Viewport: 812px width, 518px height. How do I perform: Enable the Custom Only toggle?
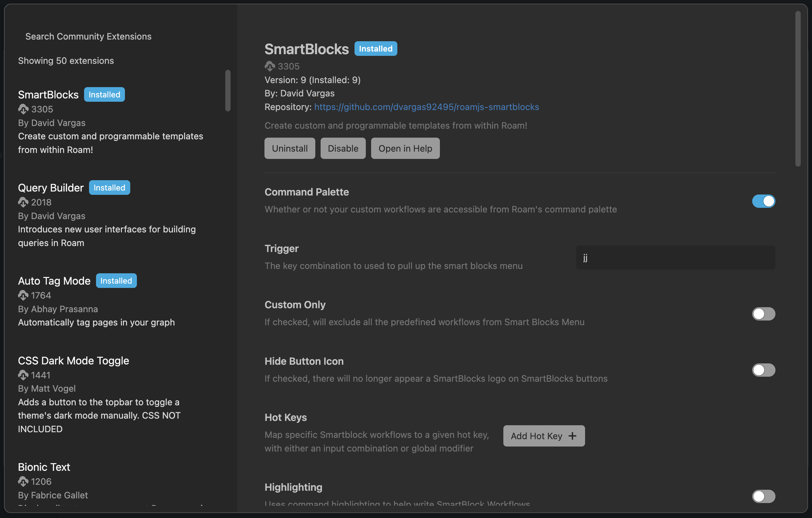click(x=763, y=314)
